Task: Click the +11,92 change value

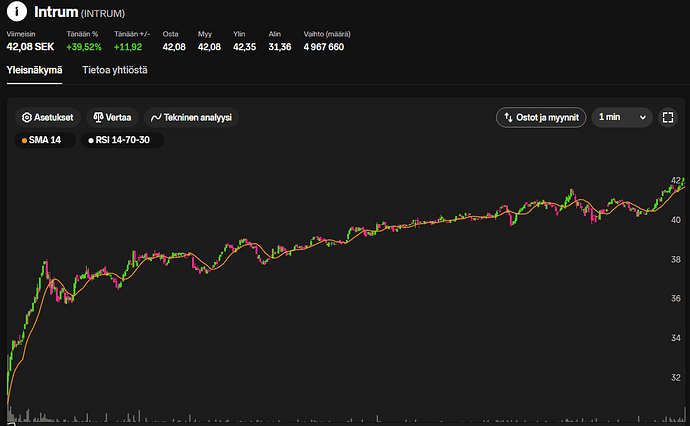Action: tap(128, 47)
